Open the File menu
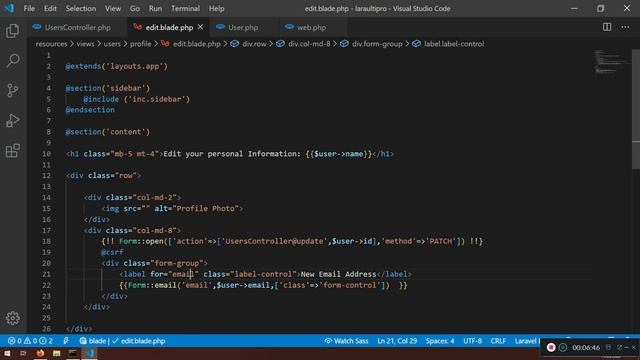Screen dimensions: 640x360 [x=29, y=9]
